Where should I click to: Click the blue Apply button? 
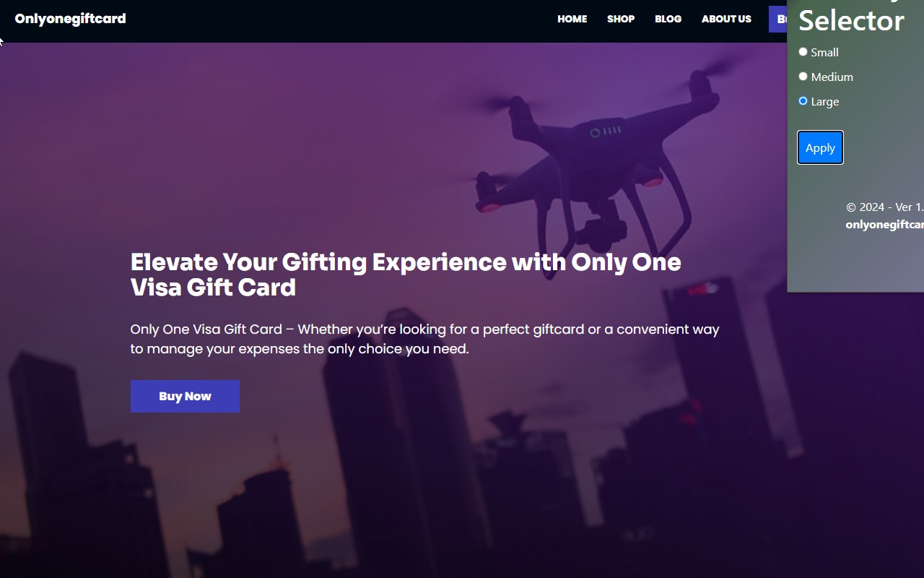coord(820,147)
